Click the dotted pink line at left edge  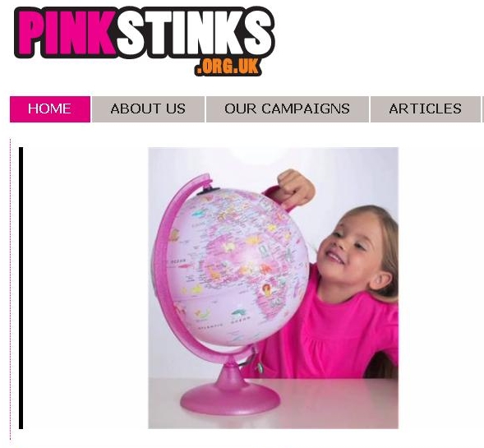[10, 289]
